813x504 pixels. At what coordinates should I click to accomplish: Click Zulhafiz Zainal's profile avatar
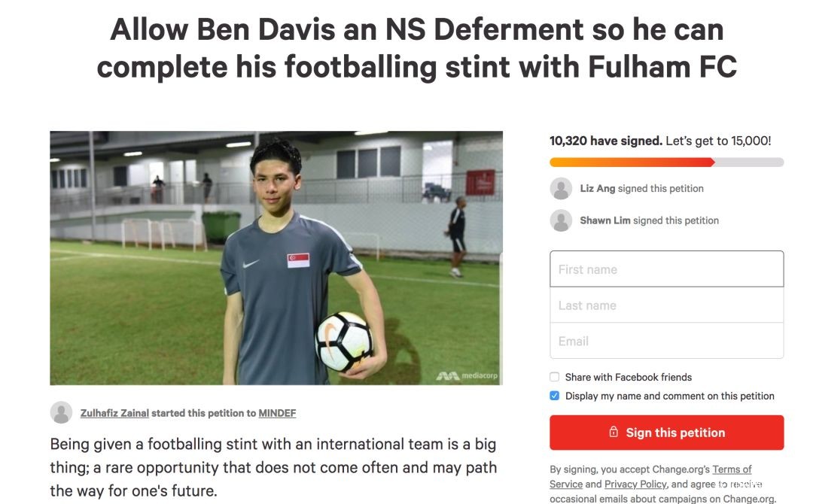[61, 413]
